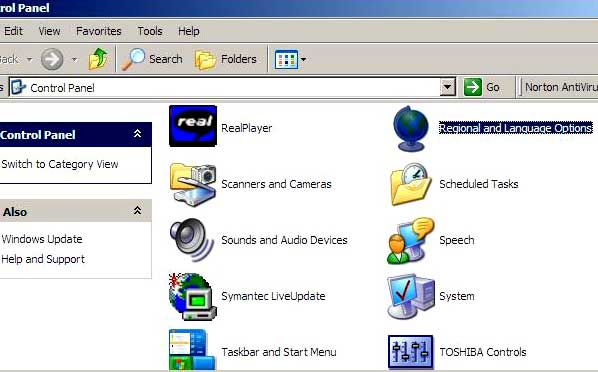Select the Scheduled Tasks label
This screenshot has width=598, height=372.
click(479, 184)
